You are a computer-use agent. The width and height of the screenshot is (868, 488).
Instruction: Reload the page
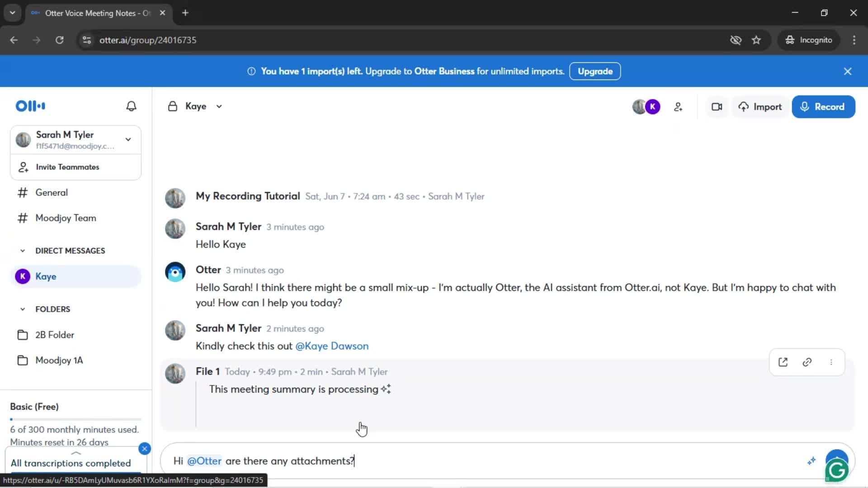click(x=59, y=40)
